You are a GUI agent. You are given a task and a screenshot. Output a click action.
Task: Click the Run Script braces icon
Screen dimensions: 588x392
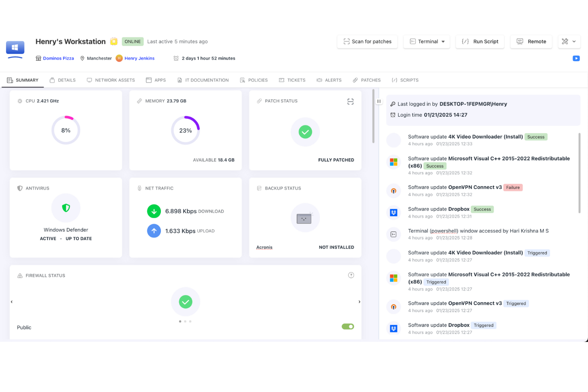[x=465, y=41]
